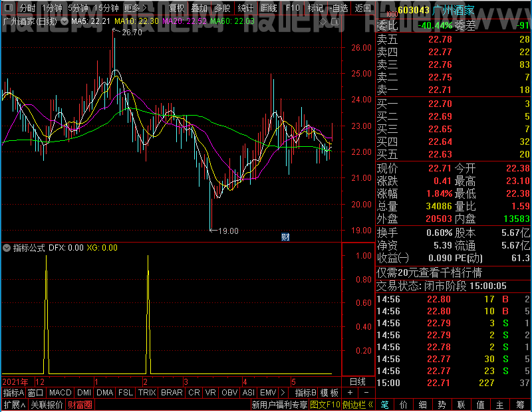Open the 模板 template menu

pos(329,393)
